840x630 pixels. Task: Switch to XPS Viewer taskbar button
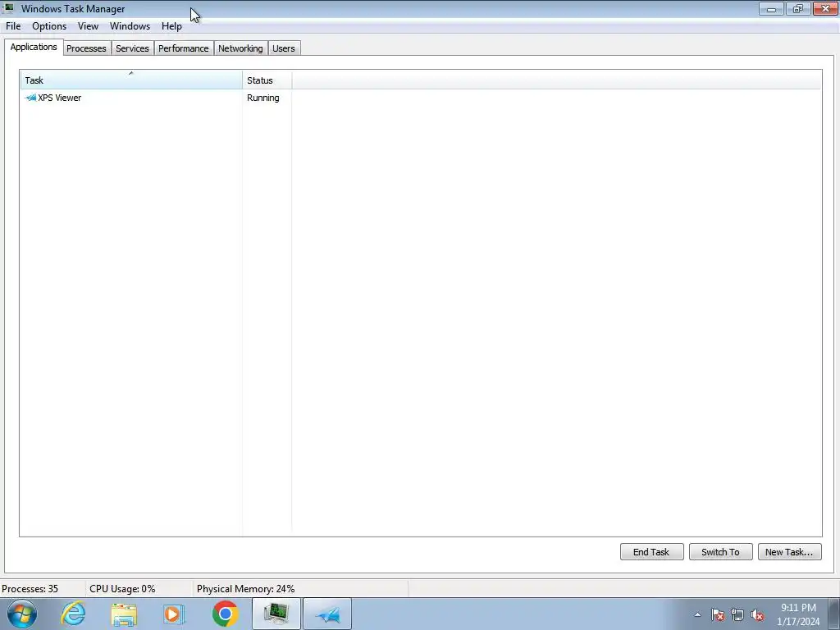[x=327, y=614]
